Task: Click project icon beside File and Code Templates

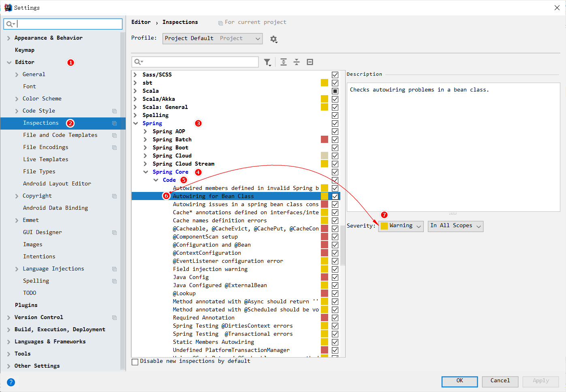Action: pyautogui.click(x=114, y=135)
